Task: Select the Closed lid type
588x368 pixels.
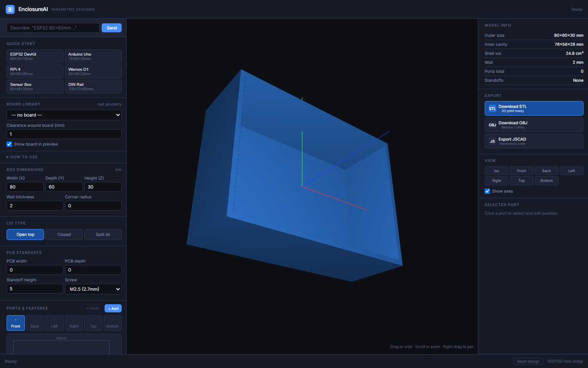Action: tap(64, 234)
